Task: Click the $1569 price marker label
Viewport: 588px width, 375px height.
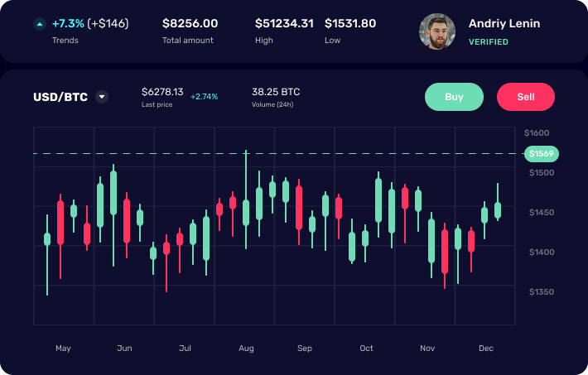Action: [541, 154]
